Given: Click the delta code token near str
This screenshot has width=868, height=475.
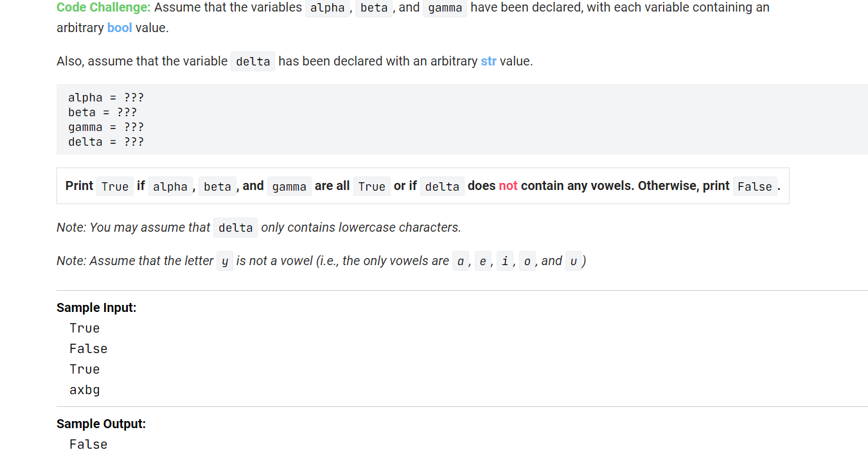Looking at the screenshot, I should click(252, 61).
